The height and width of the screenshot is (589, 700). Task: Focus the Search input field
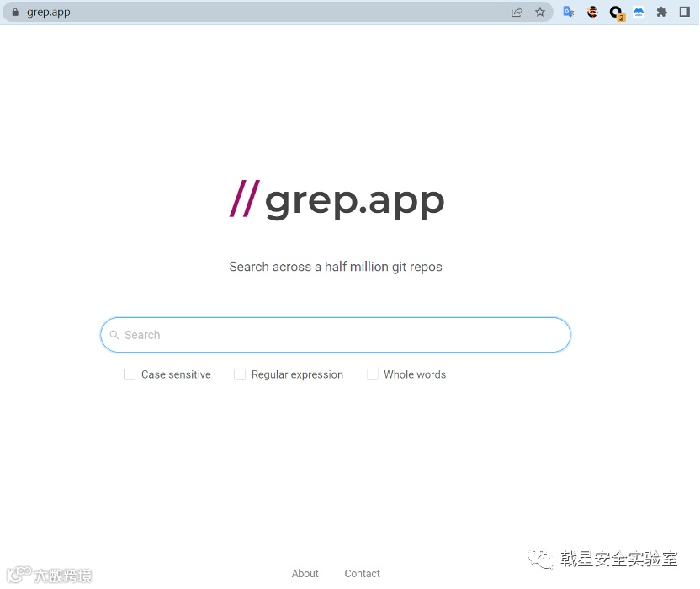pyautogui.click(x=336, y=335)
